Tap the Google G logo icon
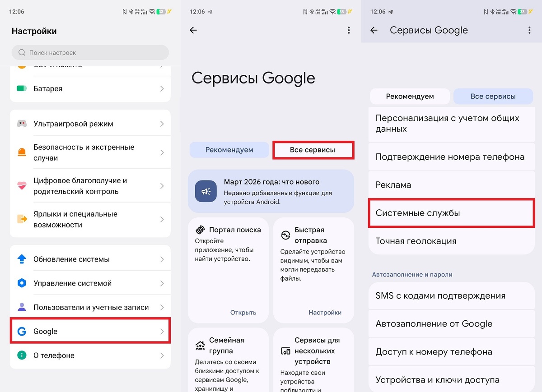The width and height of the screenshot is (542, 392). click(x=22, y=332)
